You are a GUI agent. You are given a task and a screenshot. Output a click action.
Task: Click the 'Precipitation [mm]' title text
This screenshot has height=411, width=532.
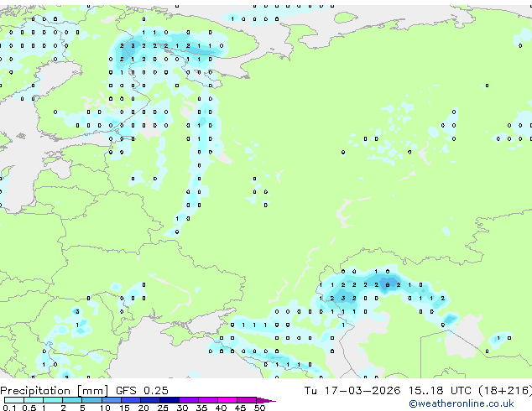[55, 391]
